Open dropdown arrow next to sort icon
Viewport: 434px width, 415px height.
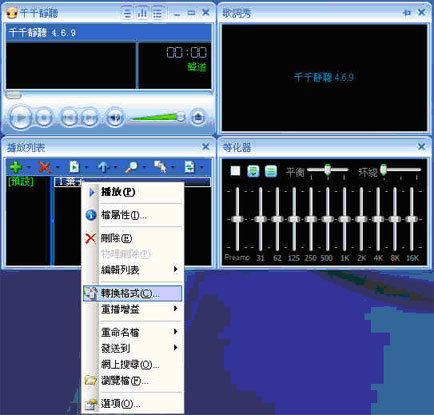click(116, 167)
